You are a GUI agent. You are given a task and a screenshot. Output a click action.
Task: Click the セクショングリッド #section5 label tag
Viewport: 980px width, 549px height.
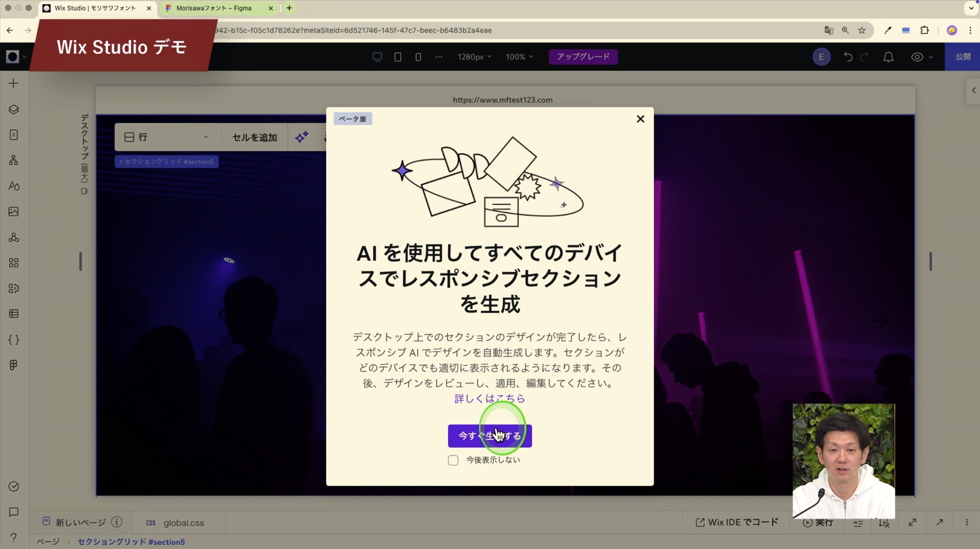pos(166,162)
